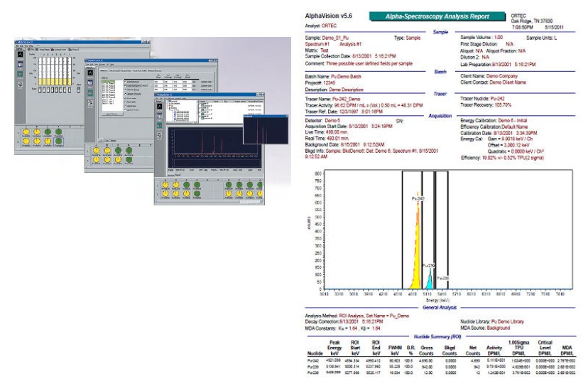Click the Pu-242 row in the nuclide summary table
Image resolution: width=588 pixels, height=381 pixels.
point(440,360)
